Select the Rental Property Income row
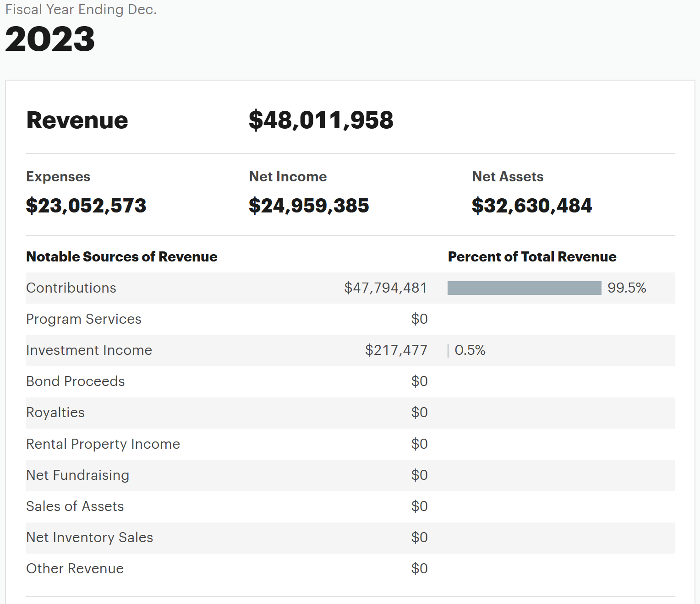Screen dimensions: 700x604 [350, 444]
